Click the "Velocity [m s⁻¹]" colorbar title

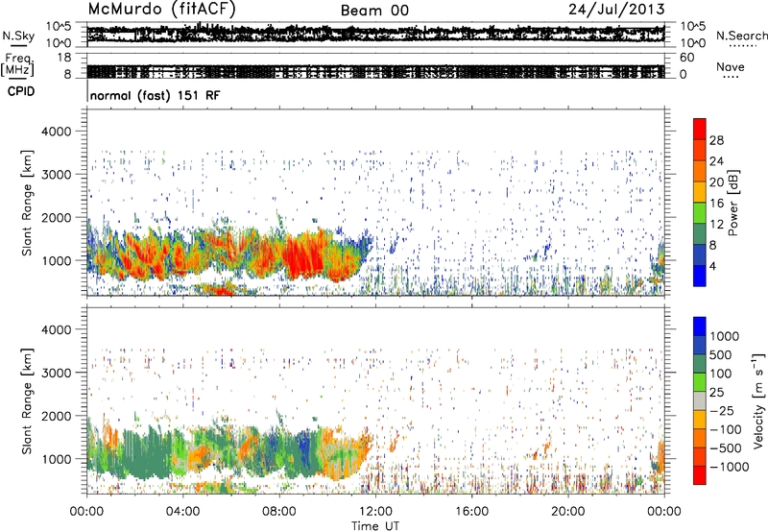pyautogui.click(x=758, y=400)
